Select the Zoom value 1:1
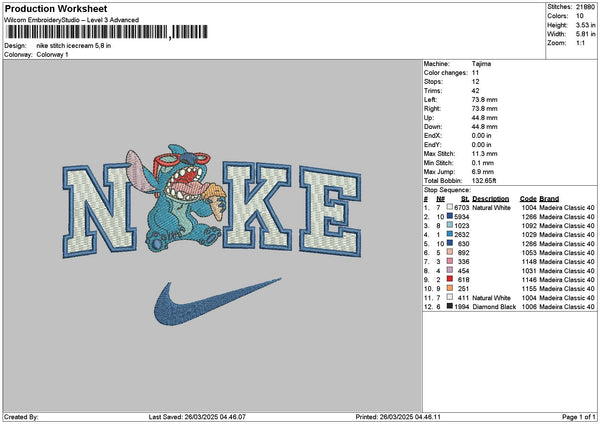The height and width of the screenshot is (424, 600). tap(580, 43)
